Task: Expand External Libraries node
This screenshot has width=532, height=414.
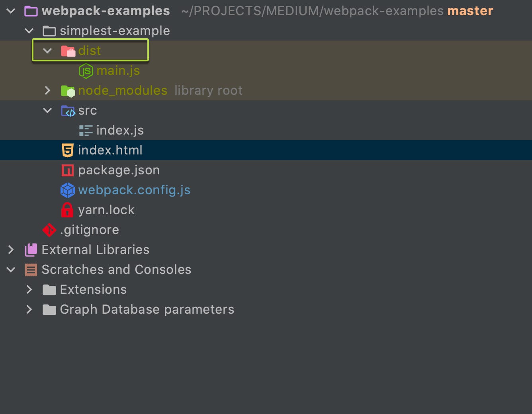Action: (11, 250)
